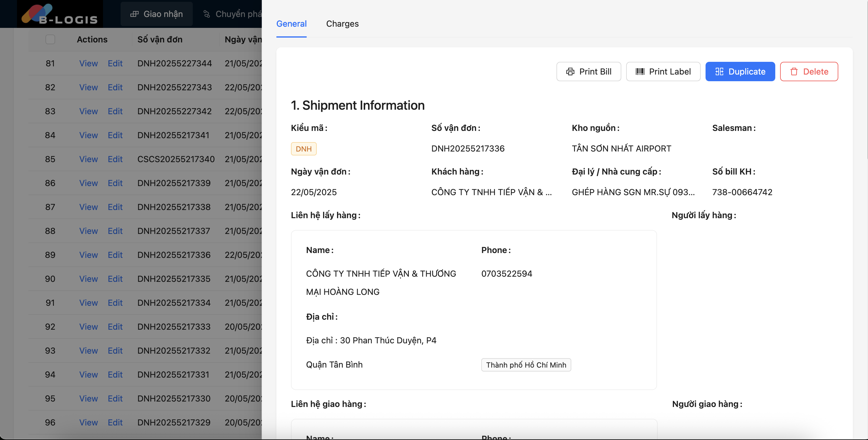Switch to the Charges tab

click(342, 24)
